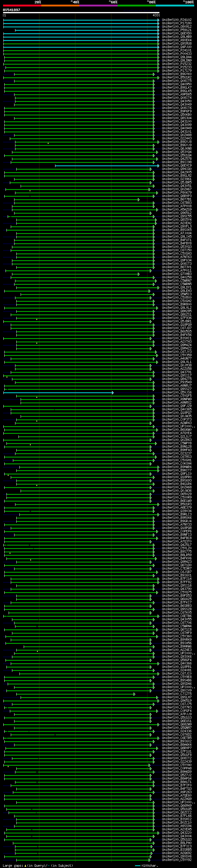Click the UniRef100_P24102 hit label

click(177, 20)
